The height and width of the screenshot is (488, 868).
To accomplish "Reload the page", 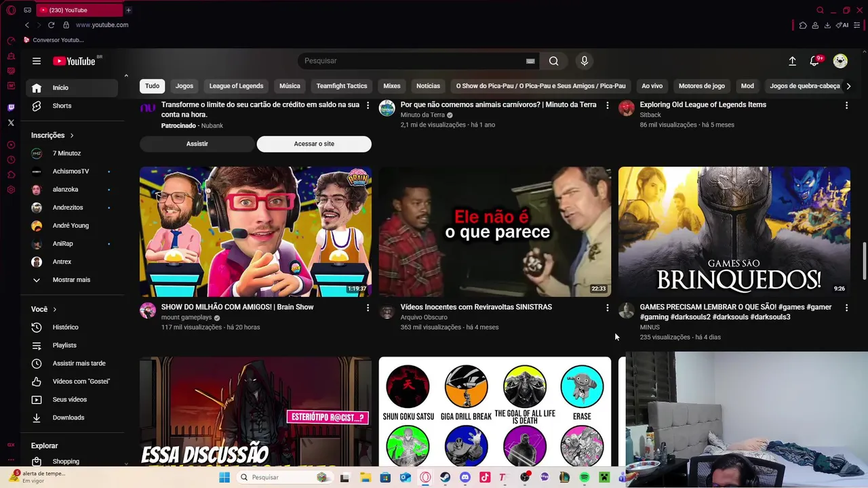I will [51, 25].
